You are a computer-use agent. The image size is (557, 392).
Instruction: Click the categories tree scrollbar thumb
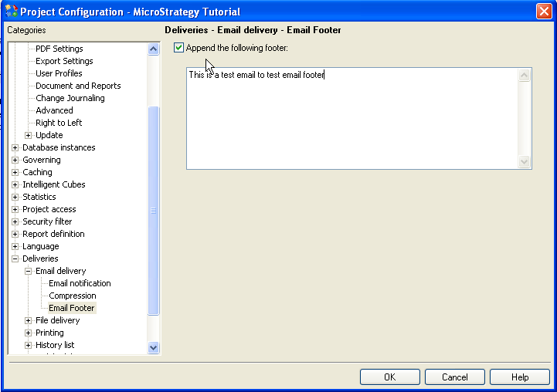[x=154, y=211]
